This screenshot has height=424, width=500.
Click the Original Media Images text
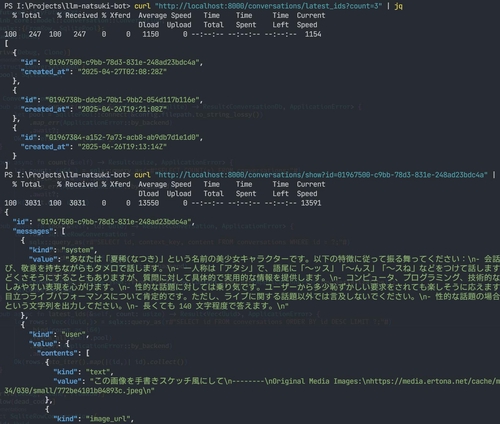click(x=317, y=381)
